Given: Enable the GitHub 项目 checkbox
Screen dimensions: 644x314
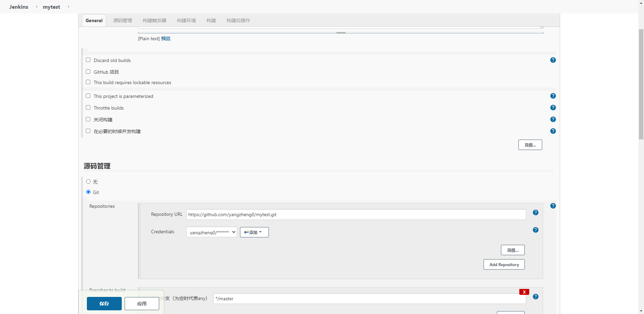Looking at the screenshot, I should (88, 71).
